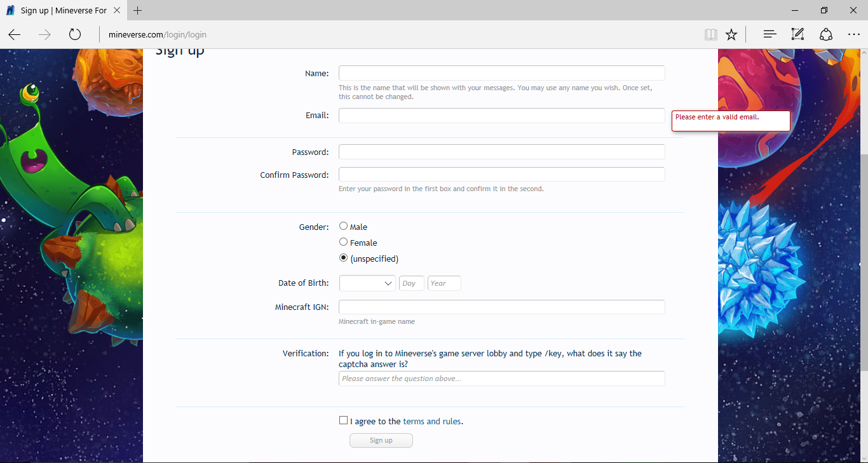Open reading view book icon
Screen dimensions: 868x463
coord(711,35)
